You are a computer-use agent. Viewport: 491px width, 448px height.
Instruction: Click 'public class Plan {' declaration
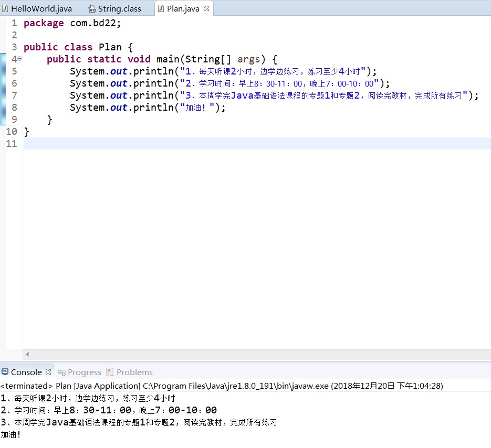78,47
